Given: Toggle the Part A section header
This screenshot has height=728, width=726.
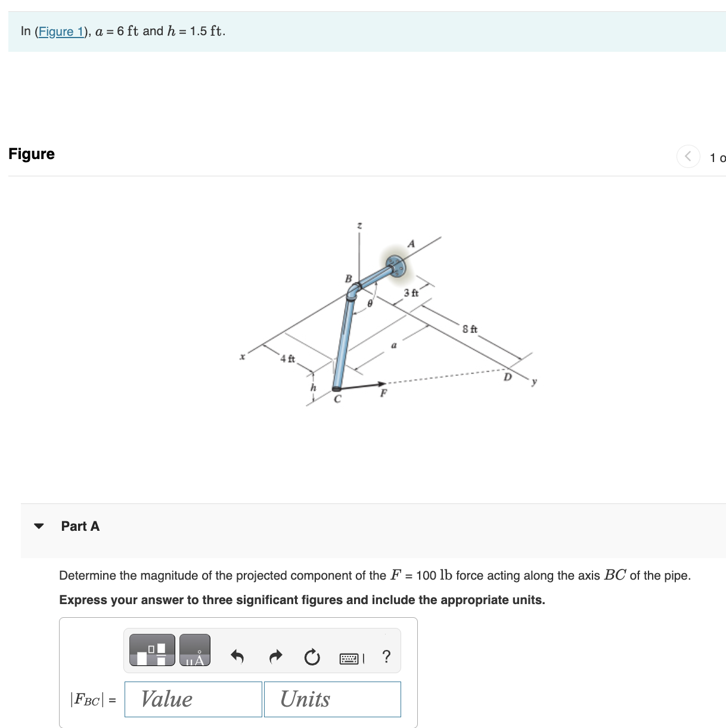Looking at the screenshot, I should (x=80, y=525).
